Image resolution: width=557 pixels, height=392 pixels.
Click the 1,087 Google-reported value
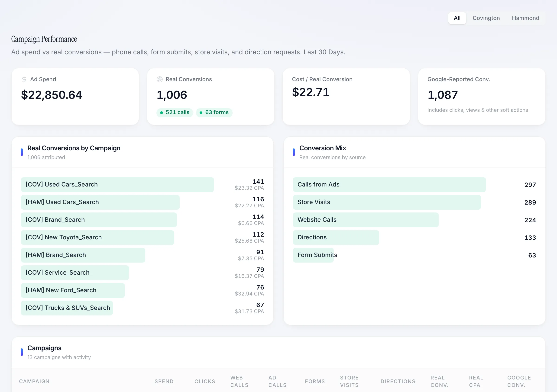[443, 95]
